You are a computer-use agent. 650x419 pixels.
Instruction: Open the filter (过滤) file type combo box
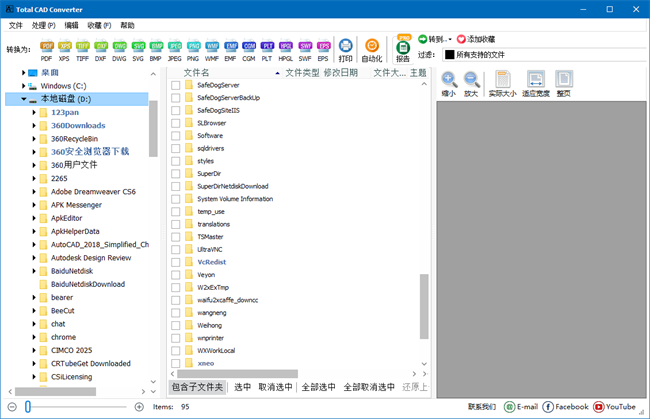point(545,55)
